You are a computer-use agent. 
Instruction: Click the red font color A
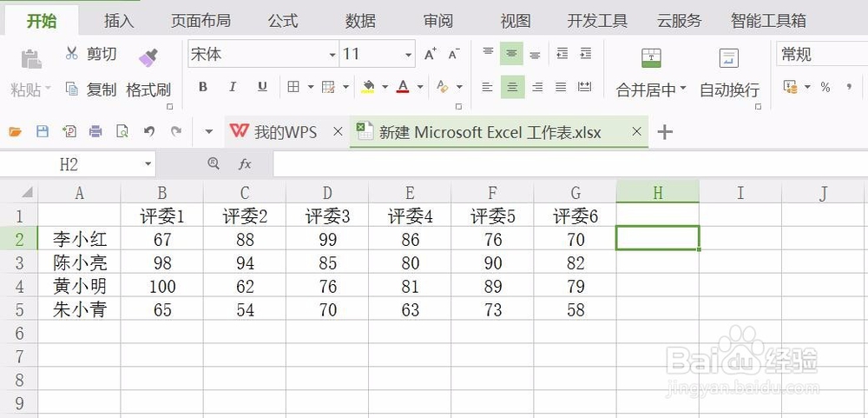click(x=403, y=87)
